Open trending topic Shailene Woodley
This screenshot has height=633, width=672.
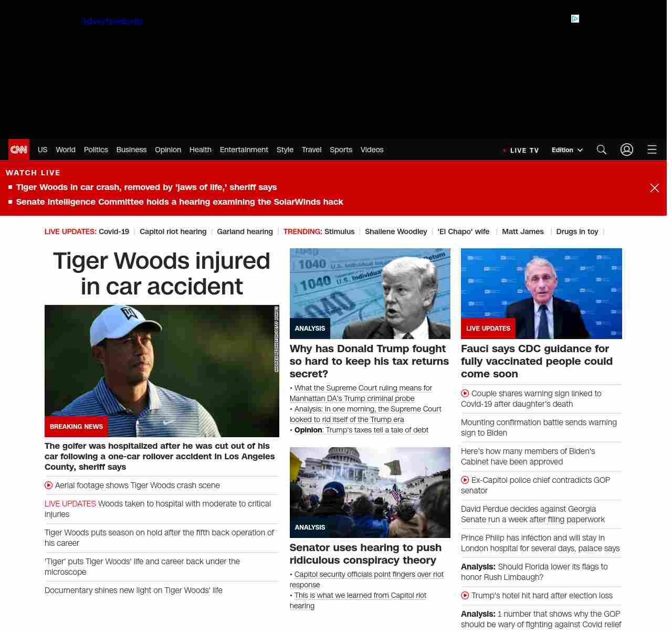[396, 231]
